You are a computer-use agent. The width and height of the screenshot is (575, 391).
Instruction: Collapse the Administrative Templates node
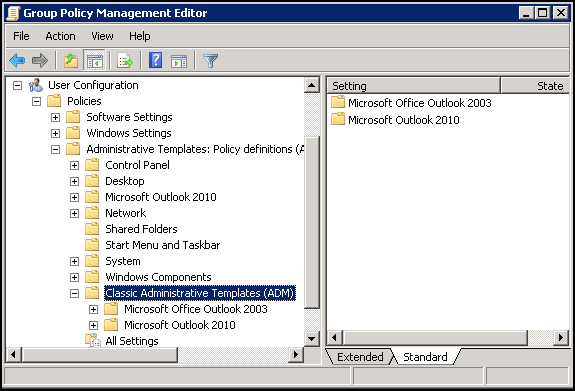click(x=55, y=149)
